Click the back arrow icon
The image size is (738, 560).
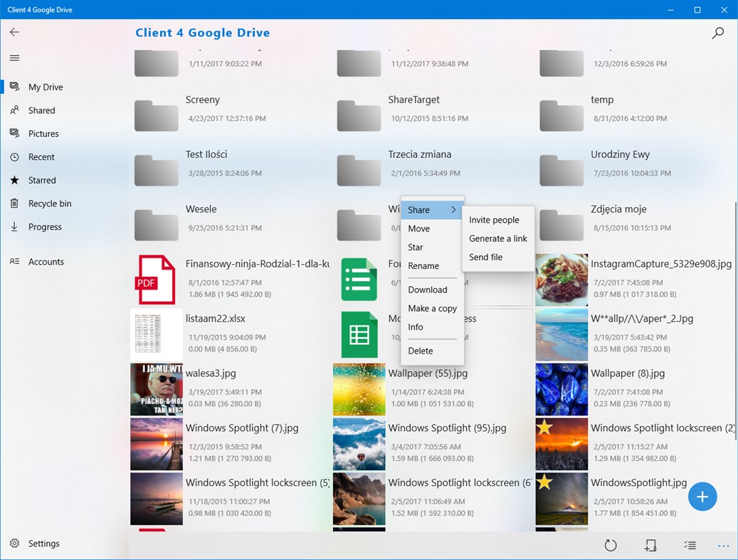pos(14,32)
